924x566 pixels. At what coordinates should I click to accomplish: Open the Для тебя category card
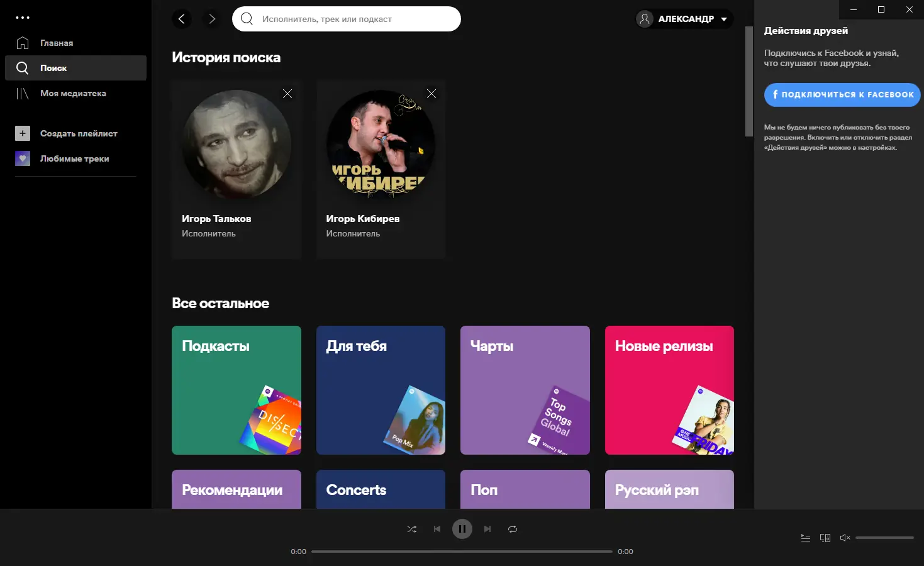pyautogui.click(x=381, y=390)
